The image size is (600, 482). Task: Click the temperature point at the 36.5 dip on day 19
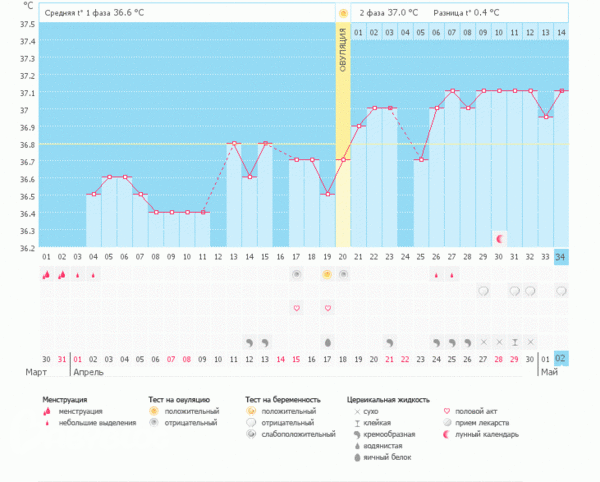[x=327, y=194]
